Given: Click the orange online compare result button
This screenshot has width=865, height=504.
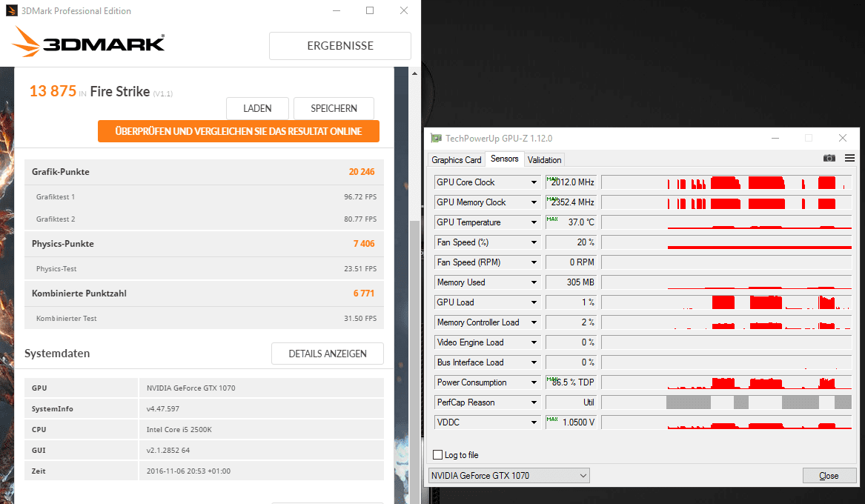Looking at the screenshot, I should (239, 131).
